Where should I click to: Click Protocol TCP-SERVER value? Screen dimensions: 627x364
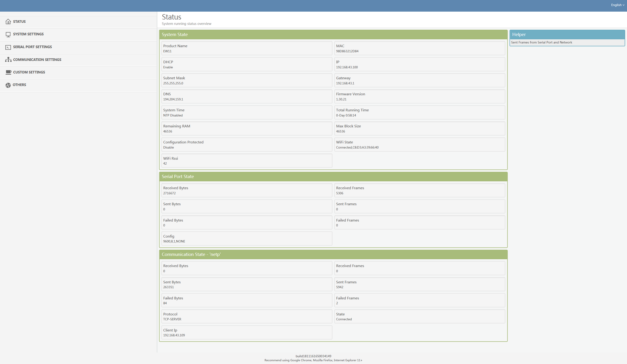(x=172, y=319)
